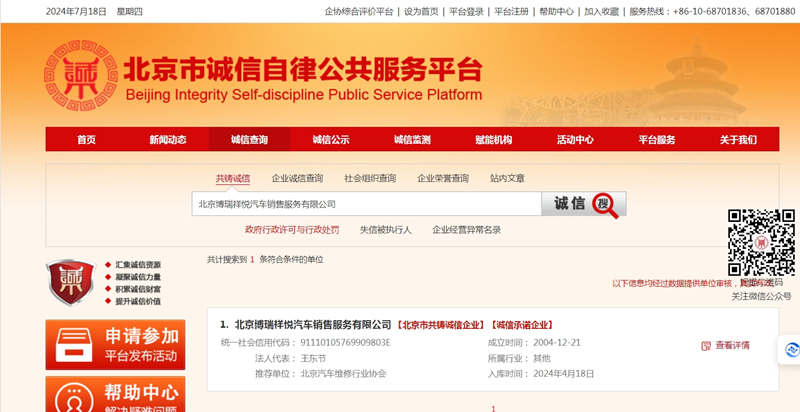The image size is (800, 412).
Task: Click the red platform seal logo
Action: 81,76
